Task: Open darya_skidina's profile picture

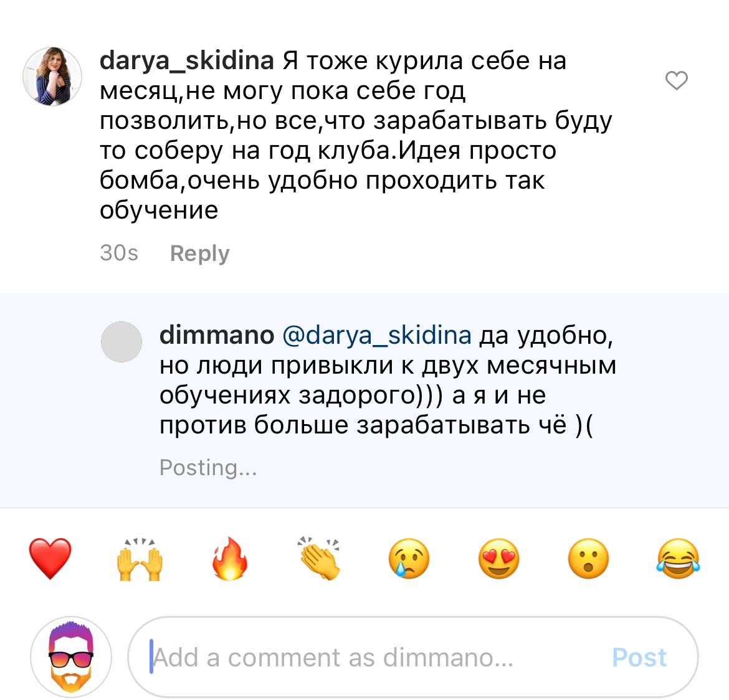Action: tap(52, 76)
